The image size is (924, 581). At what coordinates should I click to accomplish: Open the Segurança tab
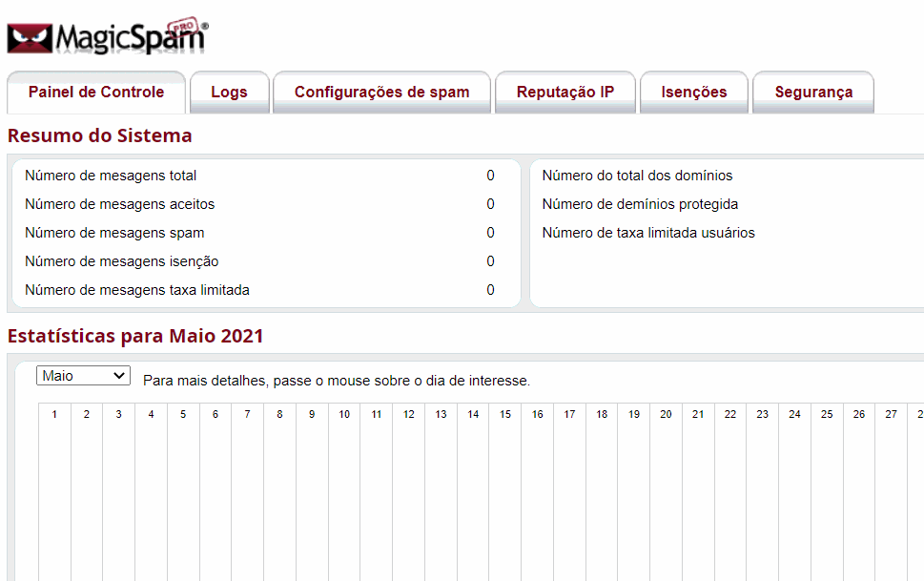coord(813,93)
